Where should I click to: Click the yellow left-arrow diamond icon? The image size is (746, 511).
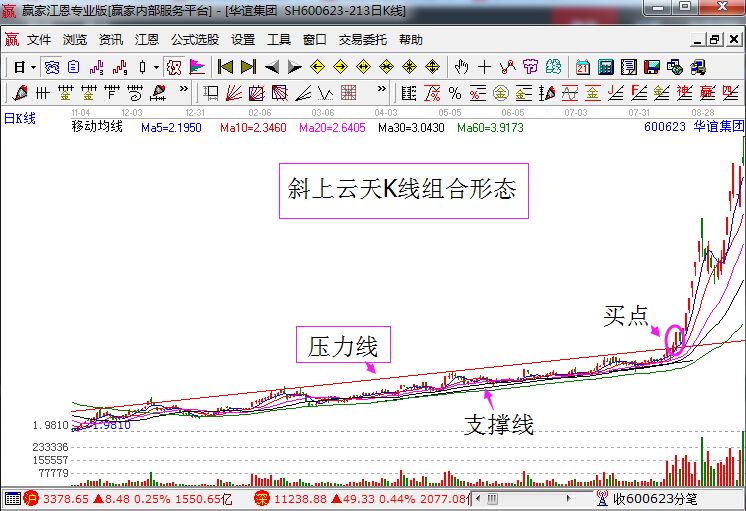(x=317, y=67)
